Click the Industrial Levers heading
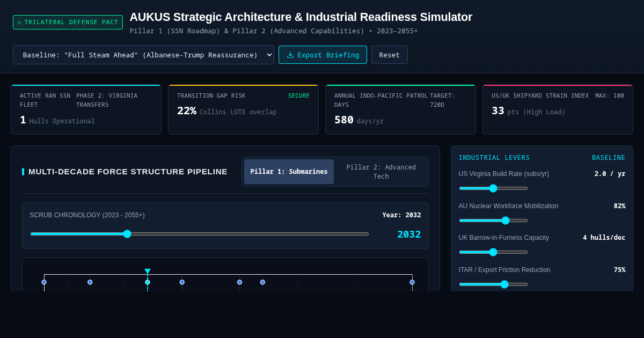 pos(494,158)
